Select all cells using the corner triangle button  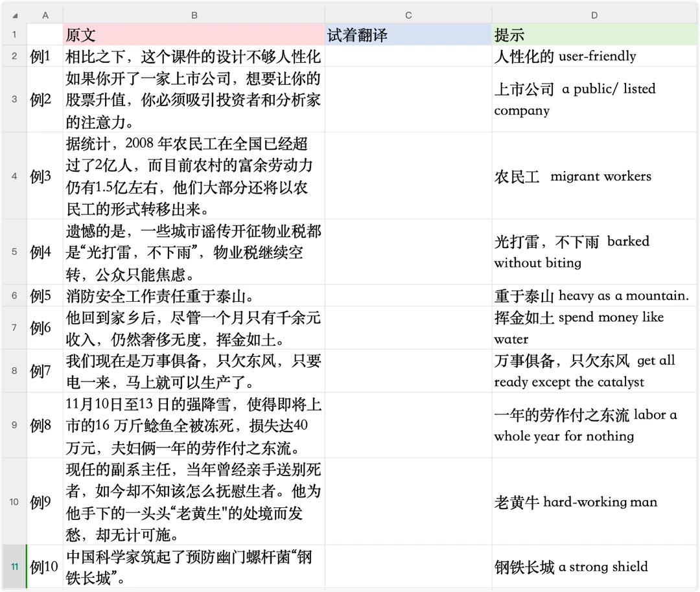pyautogui.click(x=14, y=14)
